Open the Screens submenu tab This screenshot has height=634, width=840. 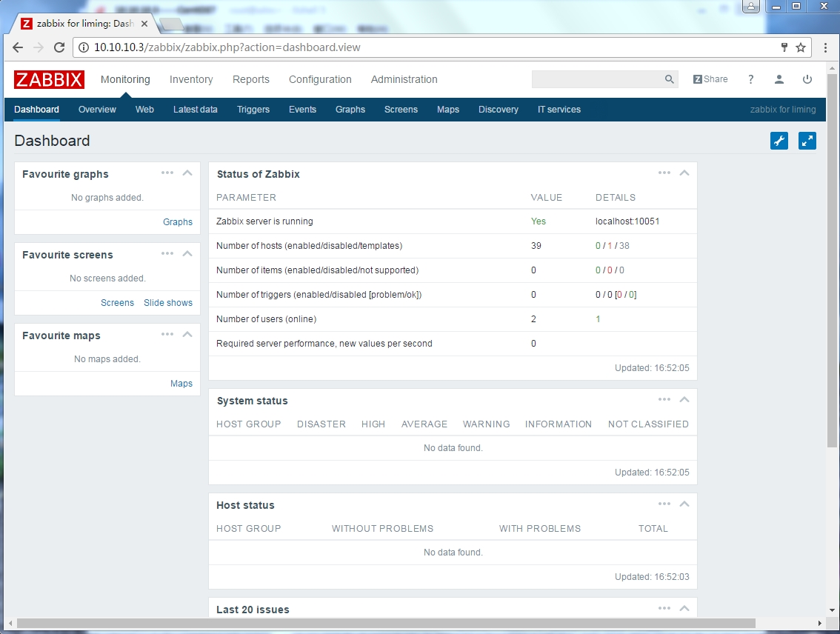point(401,109)
